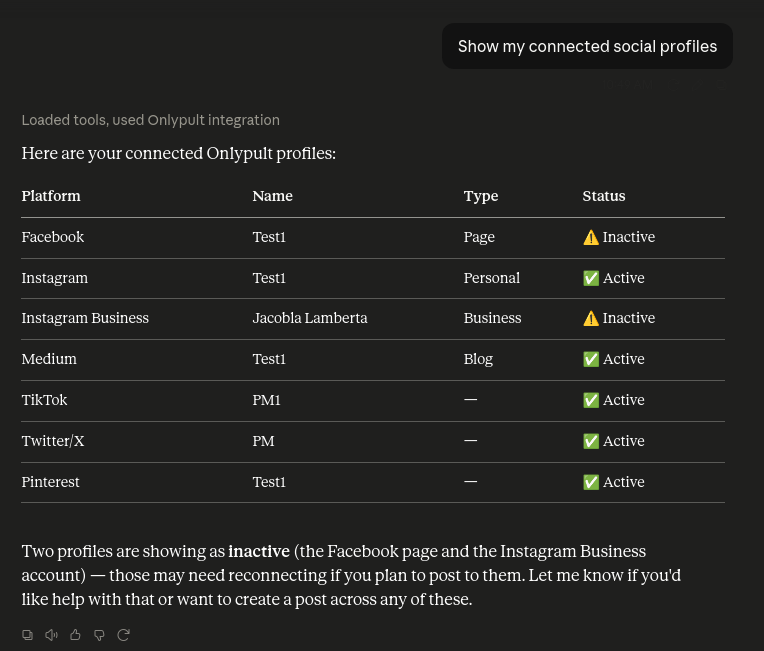Click the name 'PM' in Twitter/X row
The height and width of the screenshot is (651, 764).
click(x=263, y=440)
